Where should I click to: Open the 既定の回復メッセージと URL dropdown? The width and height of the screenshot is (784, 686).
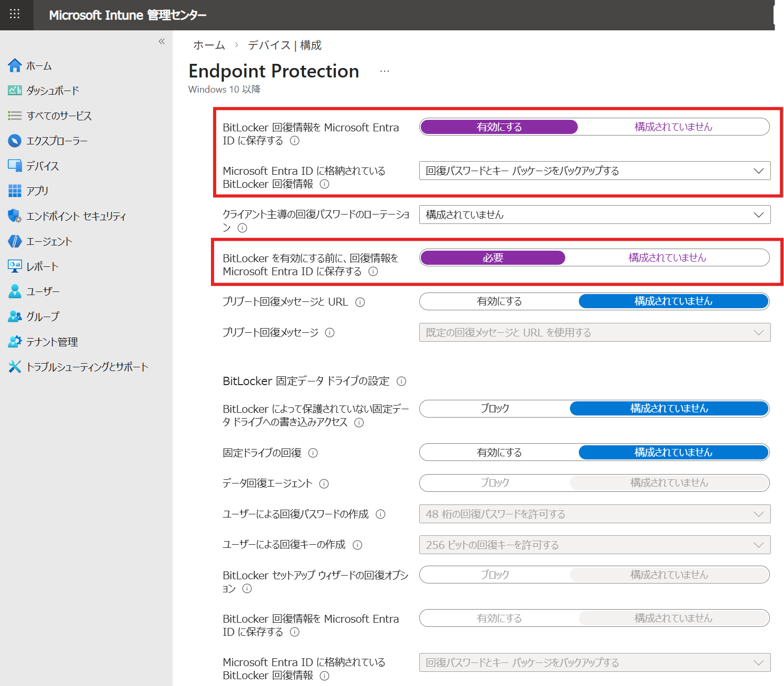pos(595,333)
